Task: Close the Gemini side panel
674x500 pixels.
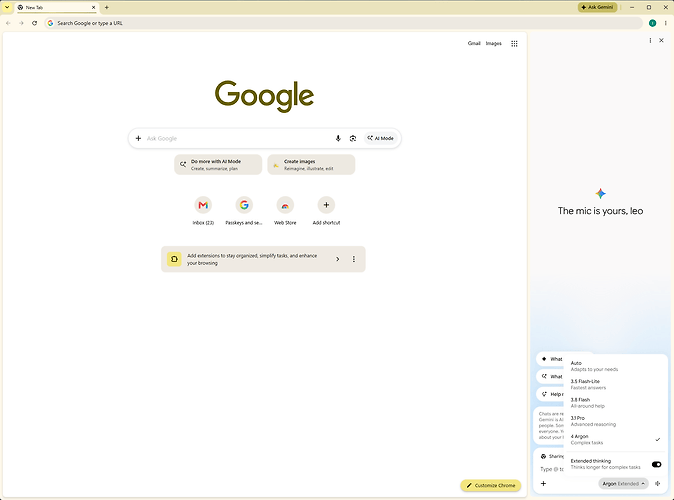Action: [x=661, y=40]
